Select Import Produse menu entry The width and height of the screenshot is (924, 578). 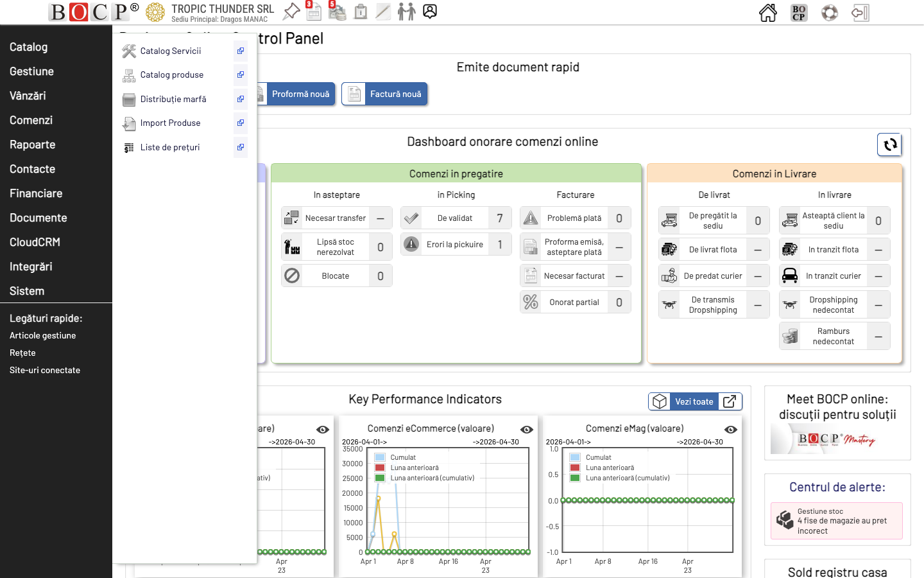[x=170, y=123]
